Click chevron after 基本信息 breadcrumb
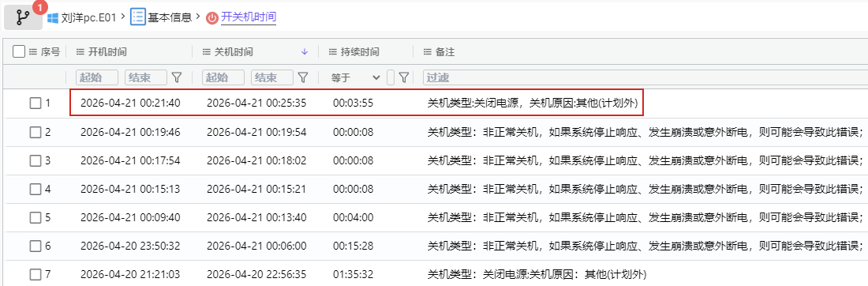This screenshot has height=286, width=868. coord(196,17)
